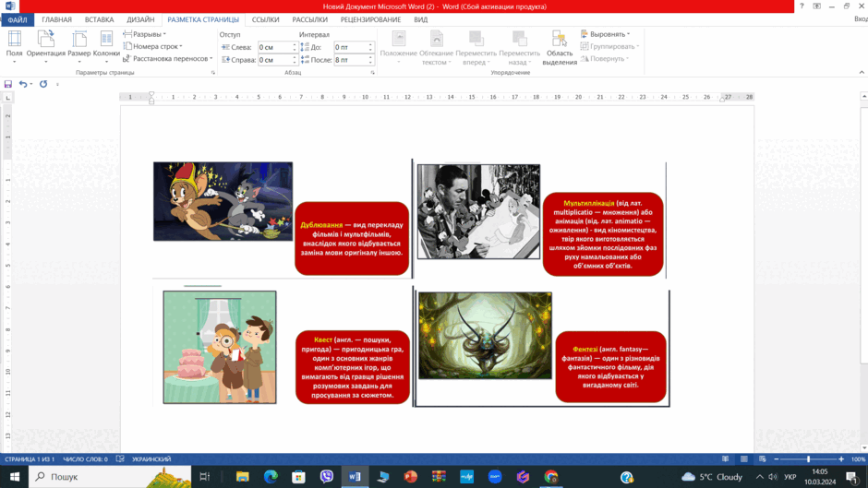Adjust the После spacing spinner arrows
The image size is (868, 488).
[371, 60]
